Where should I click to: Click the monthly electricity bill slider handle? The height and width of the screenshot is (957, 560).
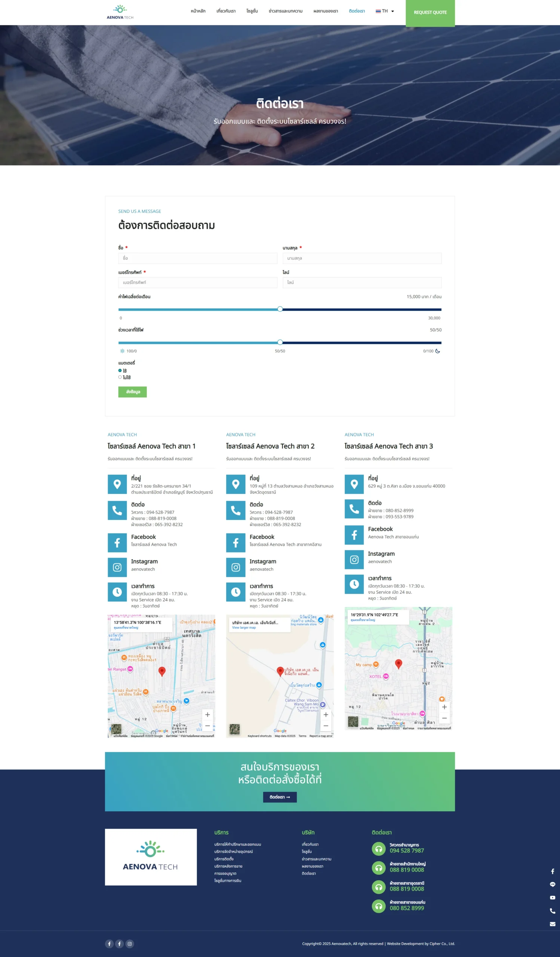coord(280,309)
